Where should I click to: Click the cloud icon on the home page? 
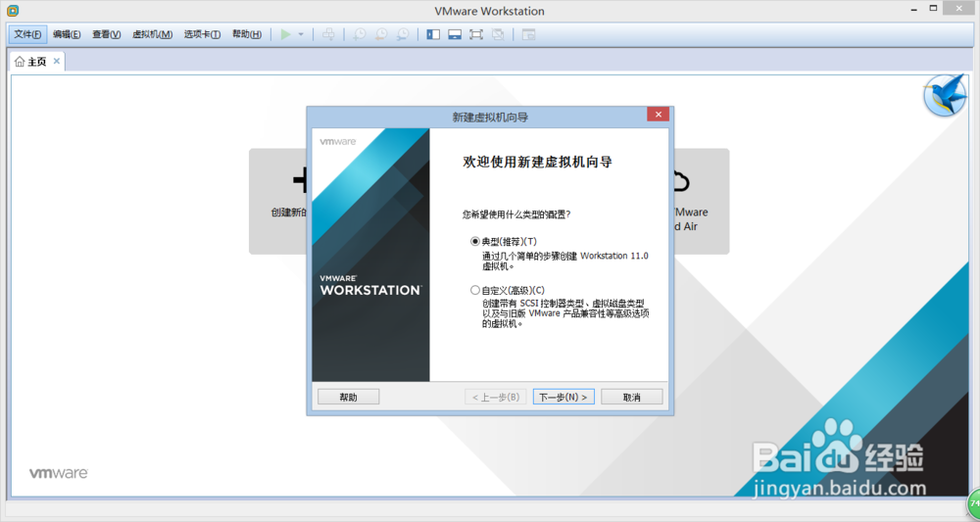(681, 182)
